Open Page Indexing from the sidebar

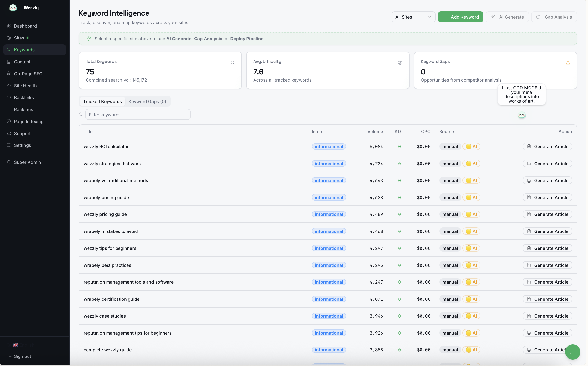pyautogui.click(x=29, y=121)
